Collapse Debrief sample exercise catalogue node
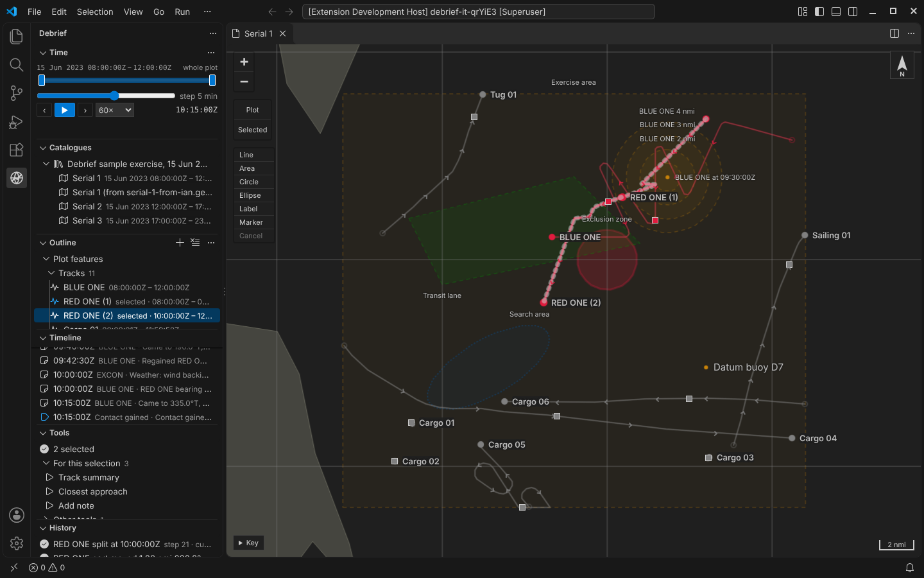The image size is (924, 578). pyautogui.click(x=46, y=164)
